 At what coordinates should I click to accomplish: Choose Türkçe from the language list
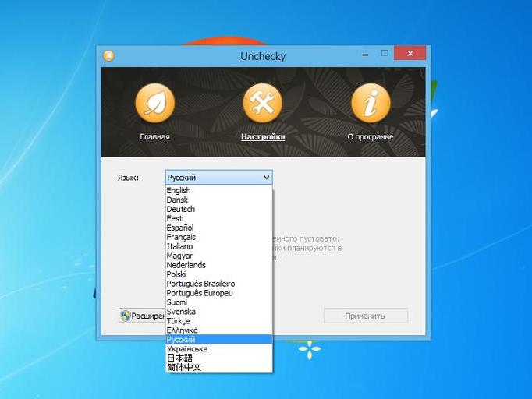coord(219,321)
